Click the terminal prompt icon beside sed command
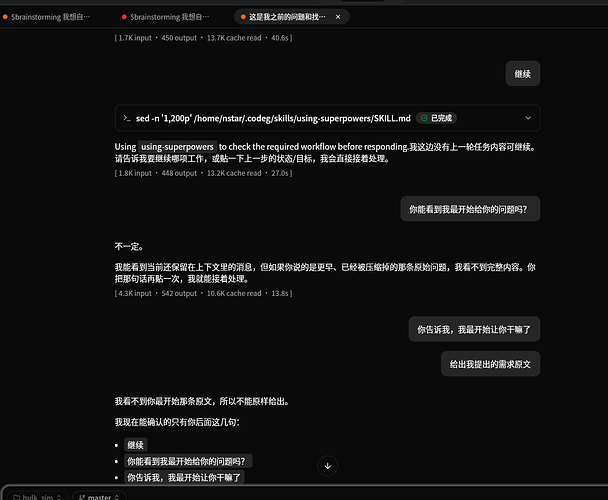Screen dimensions: 608x500 pos(126,118)
